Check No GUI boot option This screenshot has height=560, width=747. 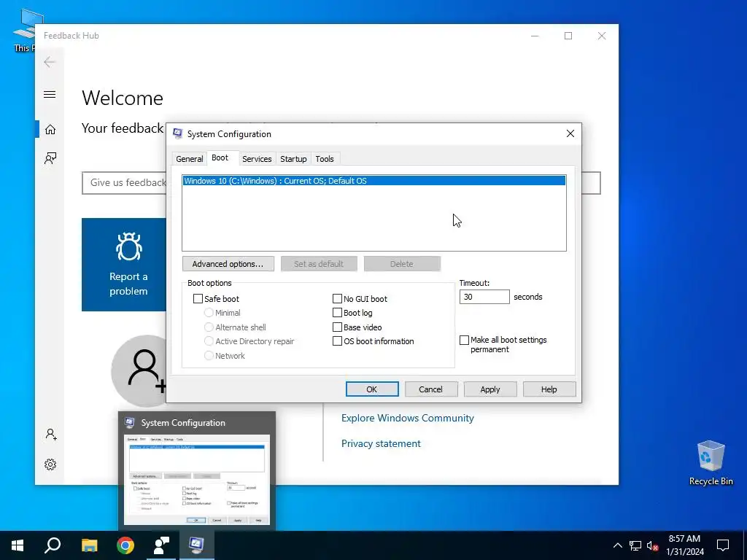[x=337, y=298]
